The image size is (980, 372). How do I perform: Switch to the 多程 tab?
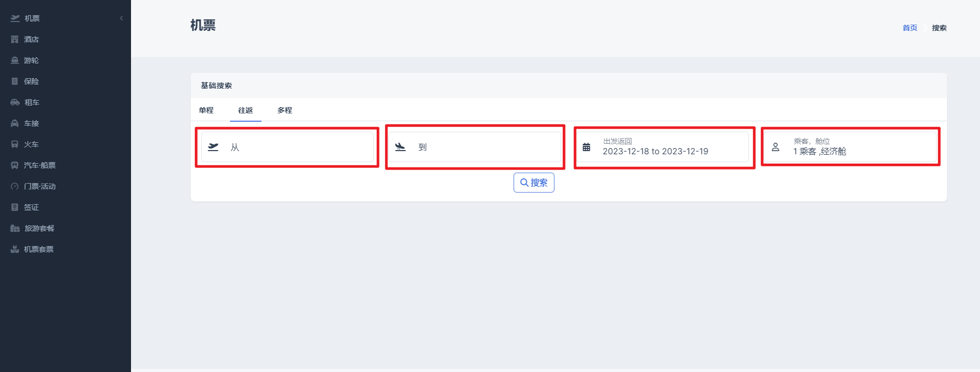point(285,110)
